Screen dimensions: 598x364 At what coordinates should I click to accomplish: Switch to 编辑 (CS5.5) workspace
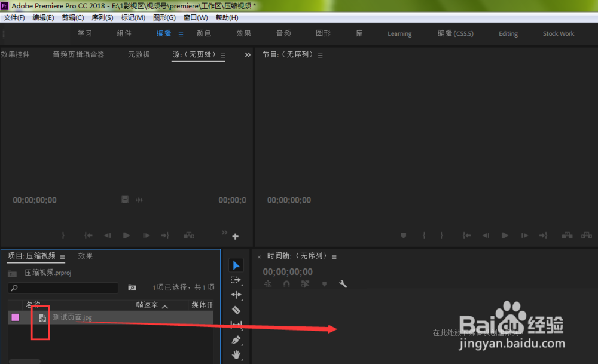(x=455, y=33)
